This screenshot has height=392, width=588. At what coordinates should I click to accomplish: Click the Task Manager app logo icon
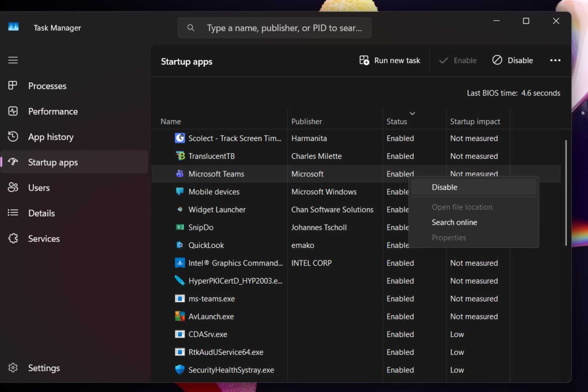click(14, 27)
